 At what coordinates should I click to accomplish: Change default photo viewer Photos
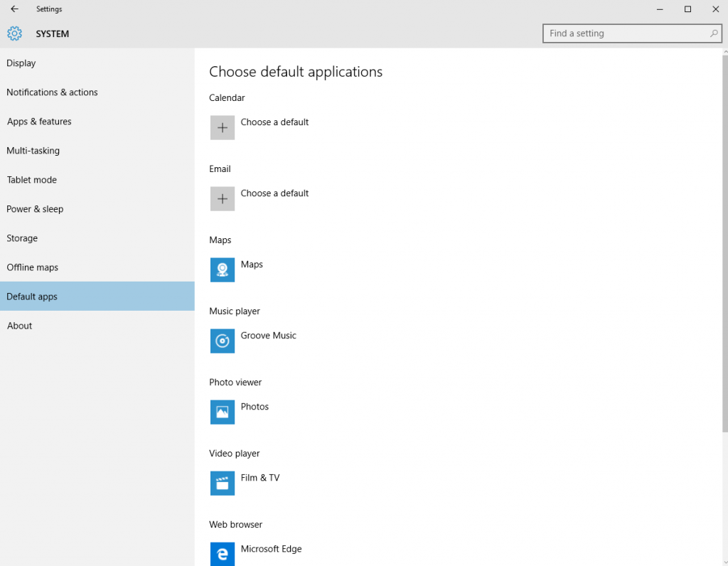[255, 407]
